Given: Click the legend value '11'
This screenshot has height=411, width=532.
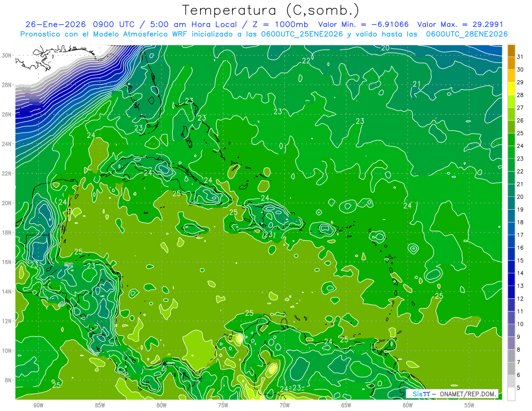Looking at the screenshot, I should [x=520, y=311].
